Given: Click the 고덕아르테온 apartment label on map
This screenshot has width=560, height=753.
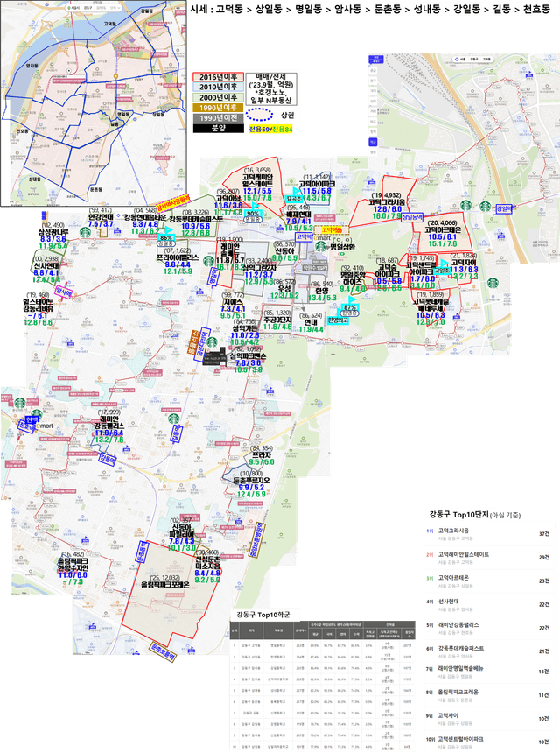Looking at the screenshot, I should coord(443,230).
